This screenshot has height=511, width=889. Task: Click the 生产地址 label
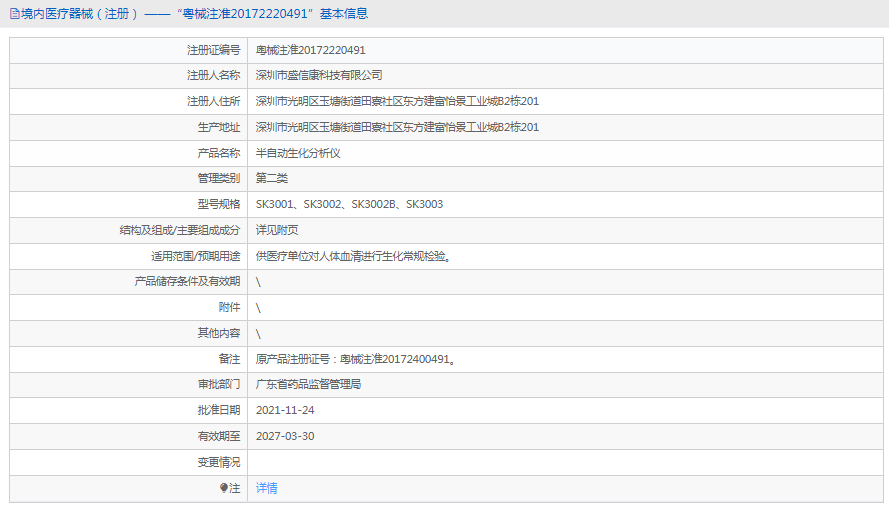coord(219,127)
